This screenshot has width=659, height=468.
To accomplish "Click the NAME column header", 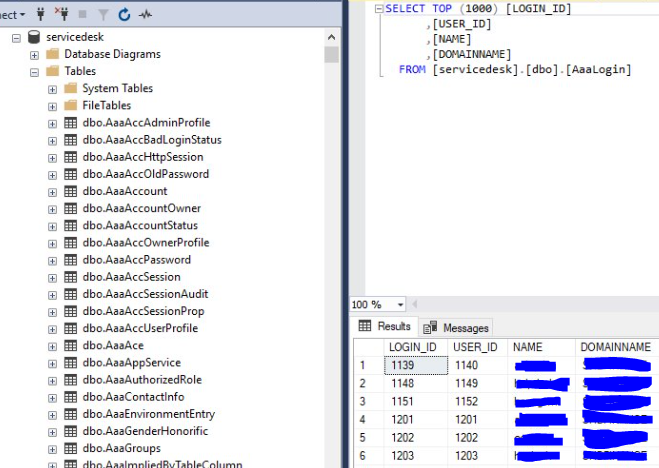I will point(541,347).
